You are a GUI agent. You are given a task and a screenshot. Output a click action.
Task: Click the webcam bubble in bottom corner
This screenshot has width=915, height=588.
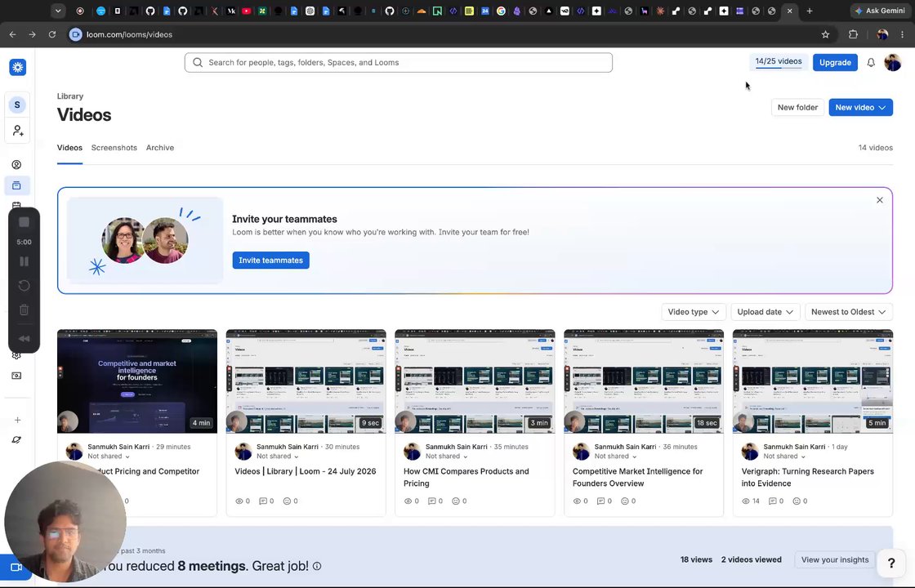[x=65, y=522]
